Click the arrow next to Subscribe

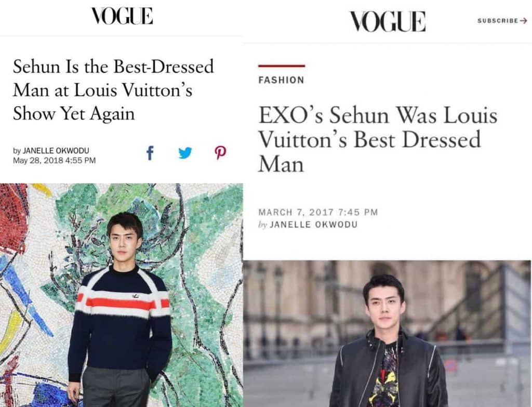(x=524, y=21)
